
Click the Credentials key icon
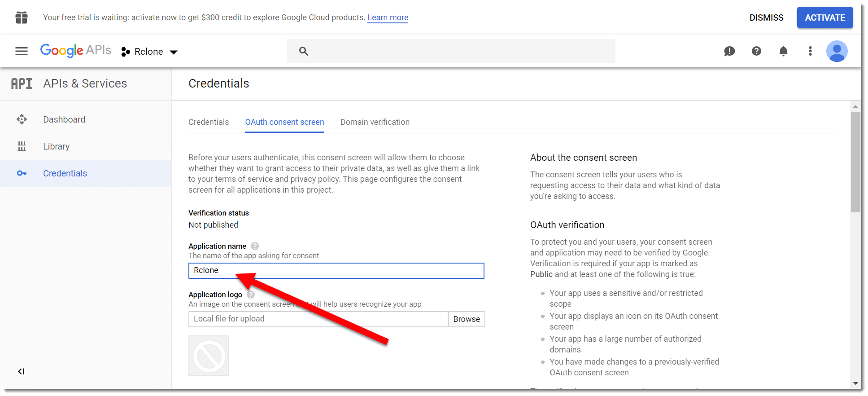22,173
